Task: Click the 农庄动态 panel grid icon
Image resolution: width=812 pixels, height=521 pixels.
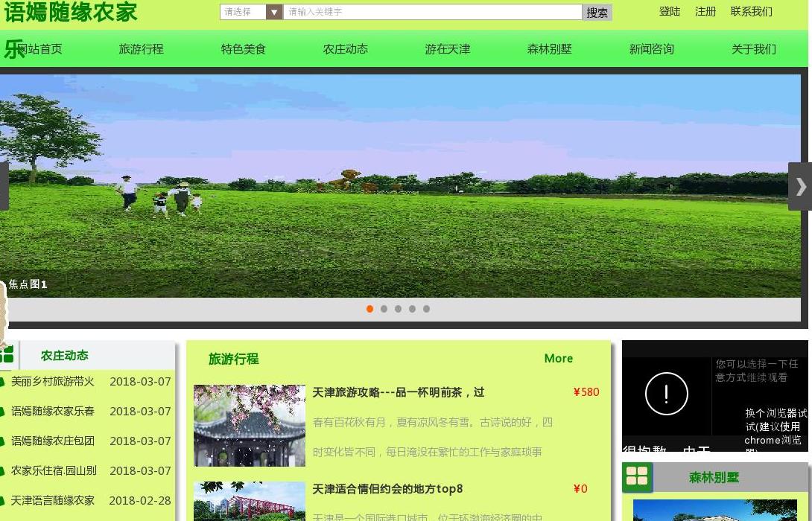Action: pyautogui.click(x=6, y=355)
